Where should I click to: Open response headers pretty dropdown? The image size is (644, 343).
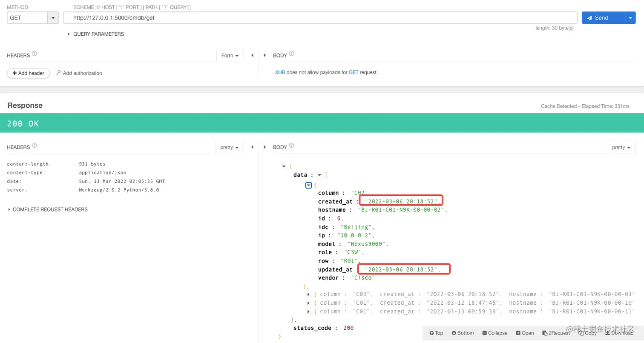tap(230, 147)
